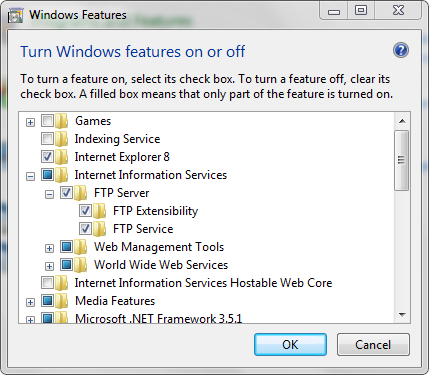Screen dimensions: 429x375
Task: Click the World Wide Web Services folder icon
Action: tap(81, 265)
